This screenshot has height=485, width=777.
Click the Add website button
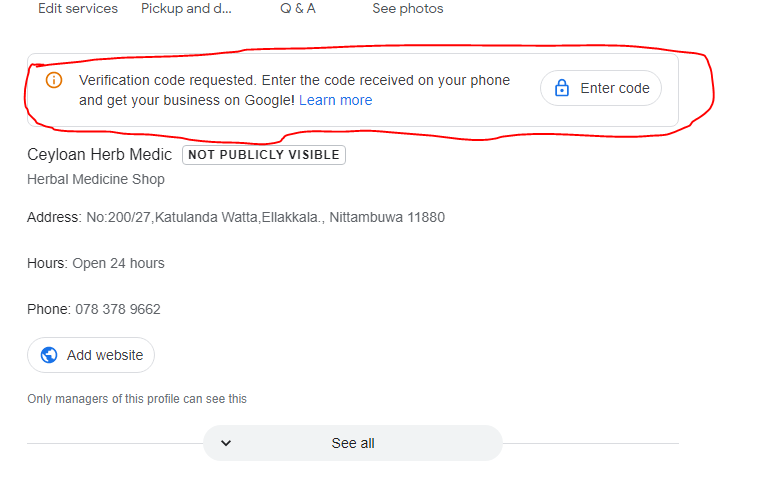pyautogui.click(x=91, y=355)
